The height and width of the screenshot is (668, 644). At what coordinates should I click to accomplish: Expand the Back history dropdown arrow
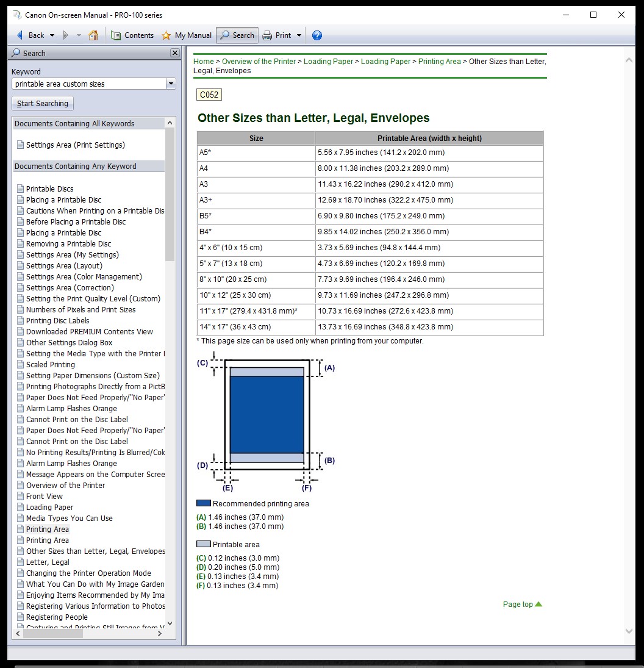point(52,35)
